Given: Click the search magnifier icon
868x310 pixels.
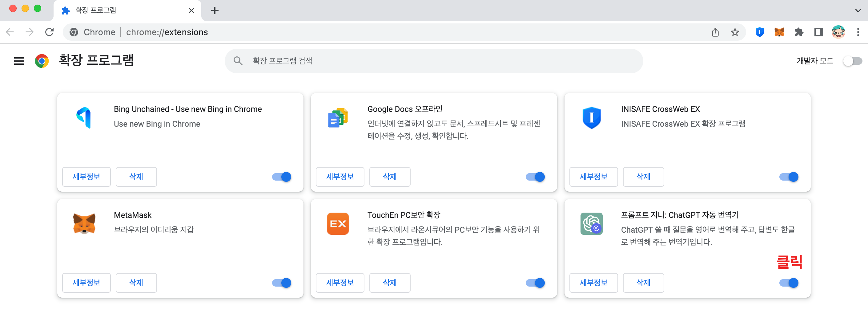Looking at the screenshot, I should 238,61.
